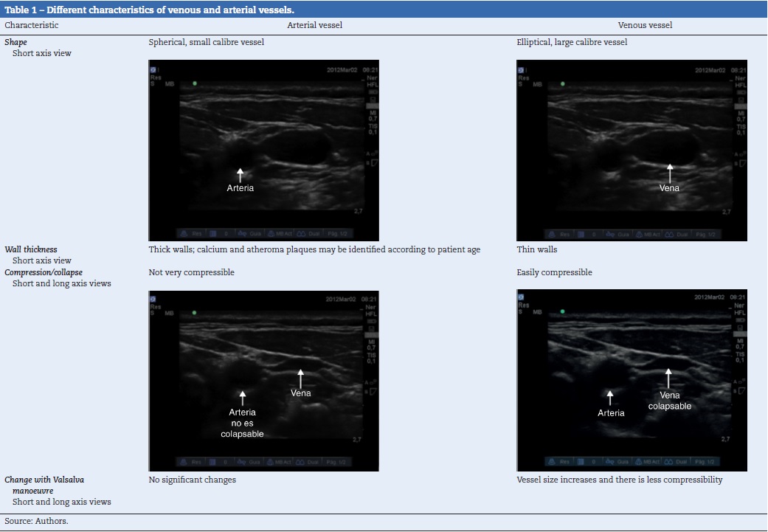Select 'MB Act' in top-left ultrasound toolbar
768x532 pixels.
point(281,234)
